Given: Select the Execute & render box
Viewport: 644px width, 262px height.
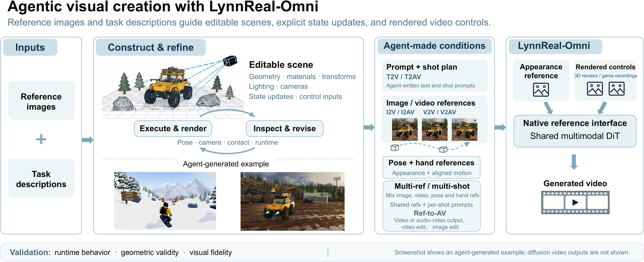Looking at the screenshot, I should [173, 128].
